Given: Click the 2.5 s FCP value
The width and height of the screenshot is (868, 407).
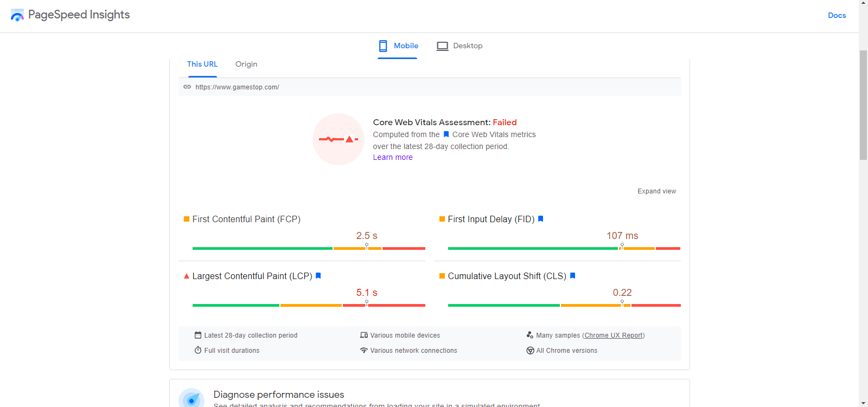Looking at the screenshot, I should point(367,236).
